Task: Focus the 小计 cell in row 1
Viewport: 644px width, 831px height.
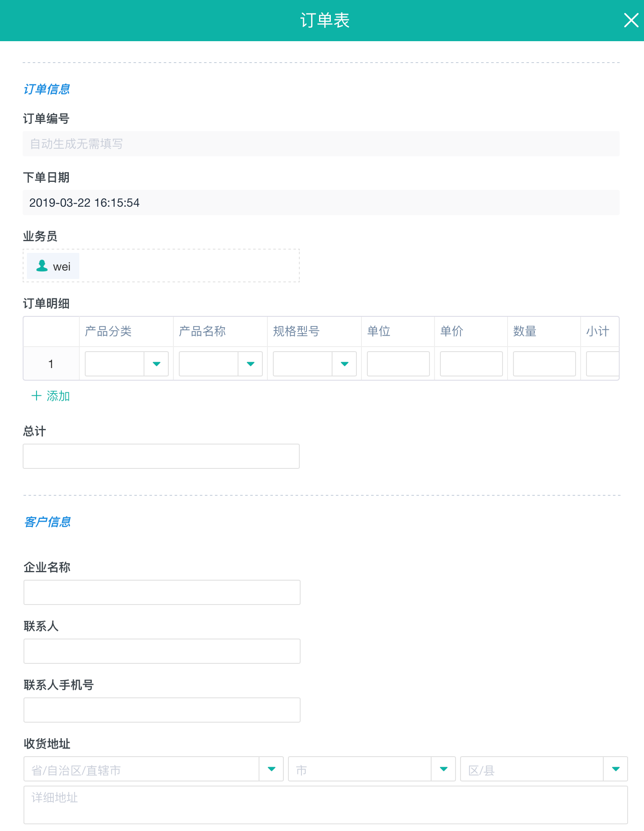Action: coord(603,364)
